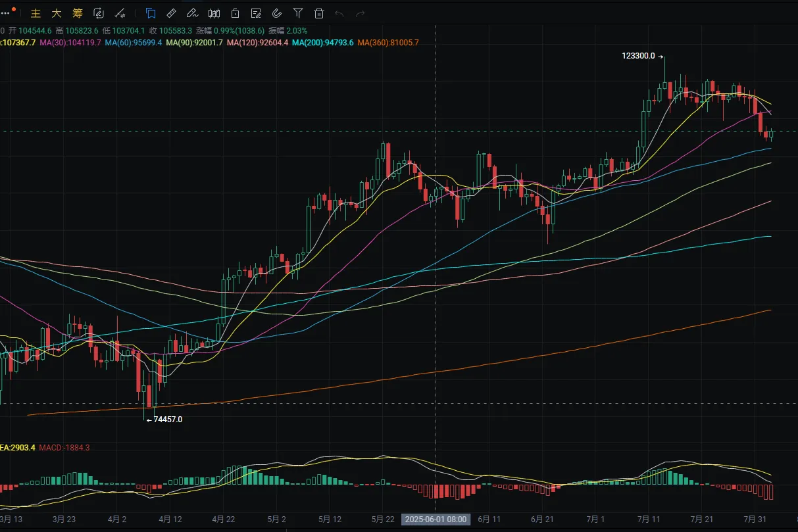
Task: Click the 3月 23 date on time axis
Action: coord(64,520)
